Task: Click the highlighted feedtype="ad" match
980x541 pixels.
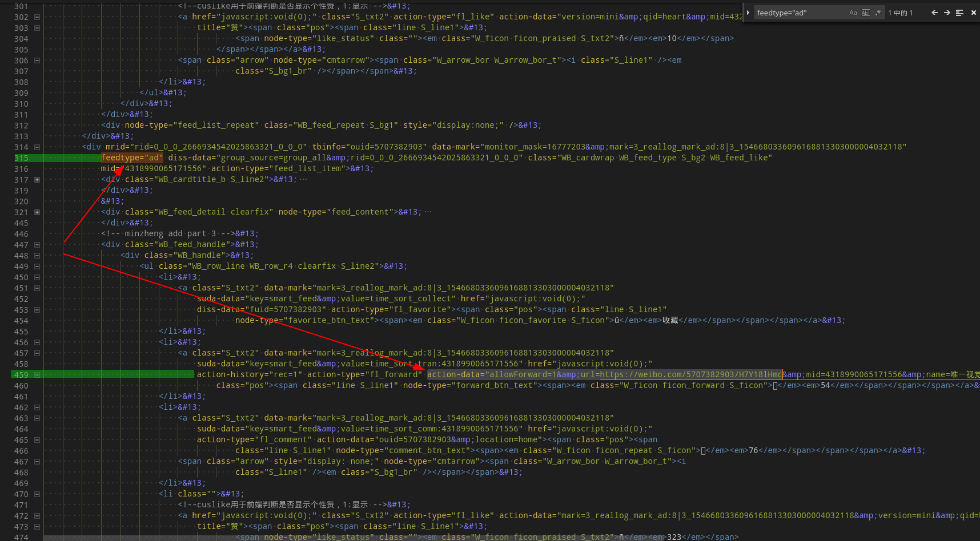Action: click(132, 158)
